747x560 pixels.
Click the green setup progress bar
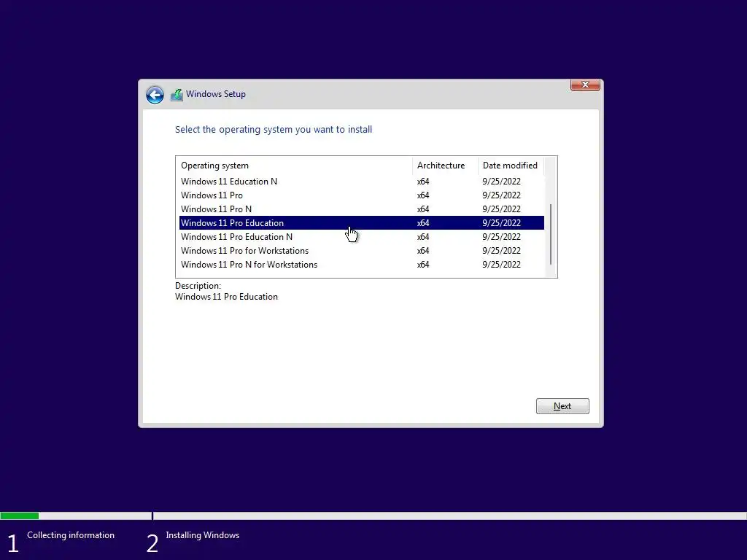[20, 516]
